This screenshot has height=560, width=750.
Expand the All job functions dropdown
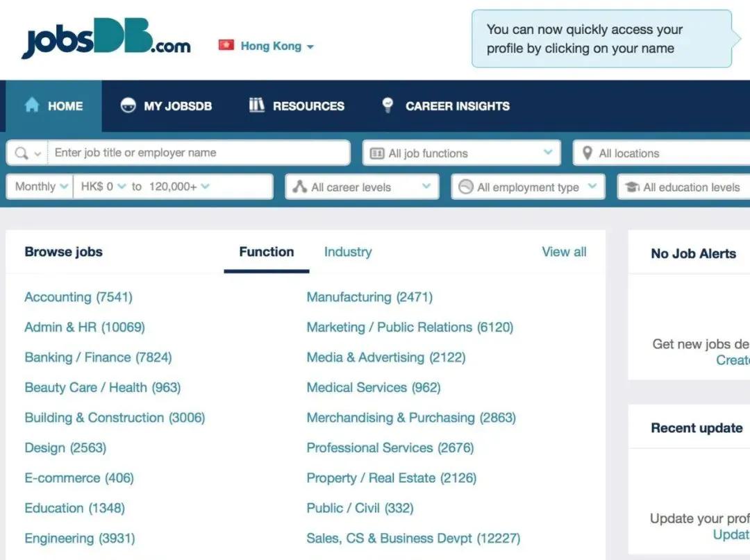pos(461,153)
